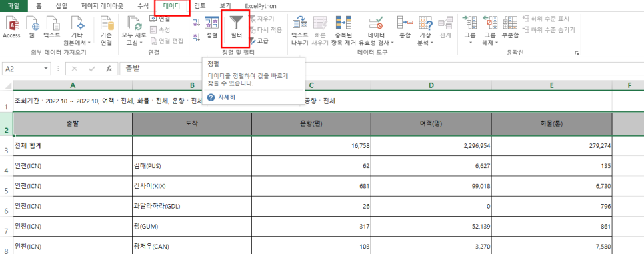The image size is (644, 254).
Task: Select cell 전체 합계
Action: pos(73,145)
